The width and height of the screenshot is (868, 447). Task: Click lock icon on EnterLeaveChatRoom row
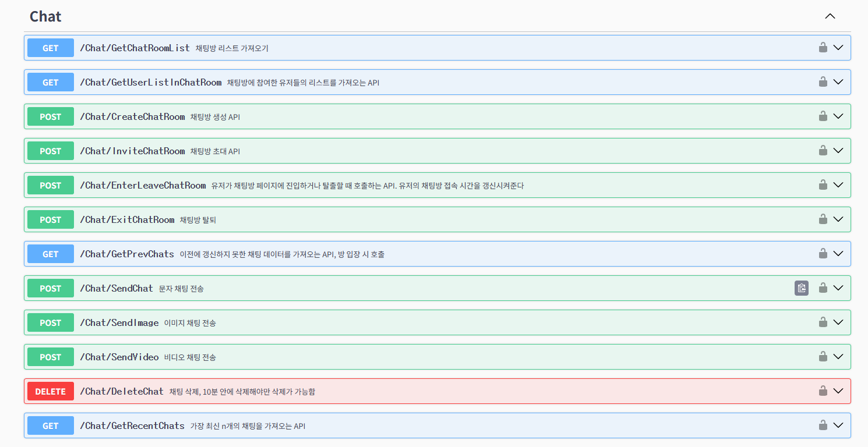point(823,185)
